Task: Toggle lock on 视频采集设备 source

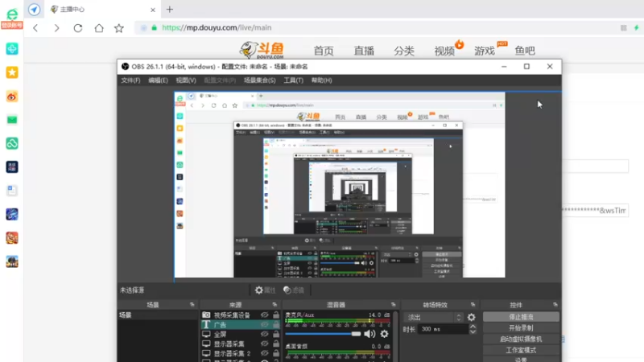Action: point(276,315)
